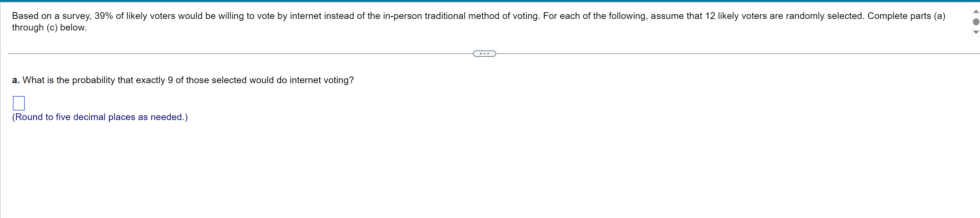980x218 pixels.
Task: Select the part a question text
Action: tap(183, 80)
